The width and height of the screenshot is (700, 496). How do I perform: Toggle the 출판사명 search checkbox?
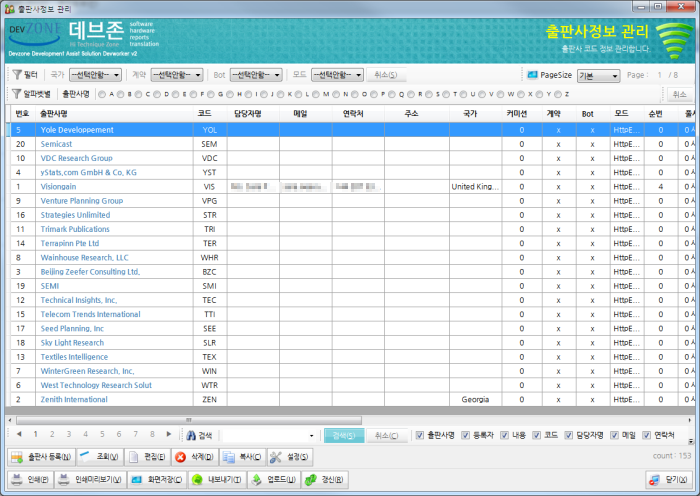[x=420, y=435]
